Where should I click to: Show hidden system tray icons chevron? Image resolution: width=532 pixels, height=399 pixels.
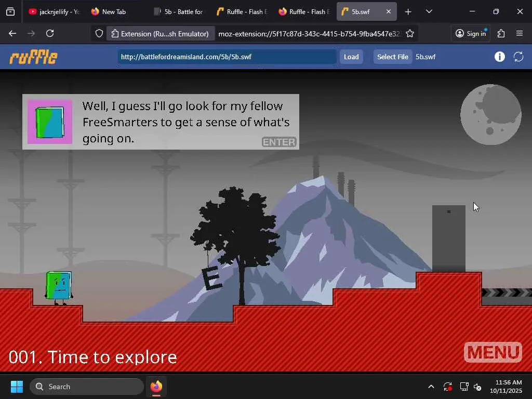click(x=431, y=387)
